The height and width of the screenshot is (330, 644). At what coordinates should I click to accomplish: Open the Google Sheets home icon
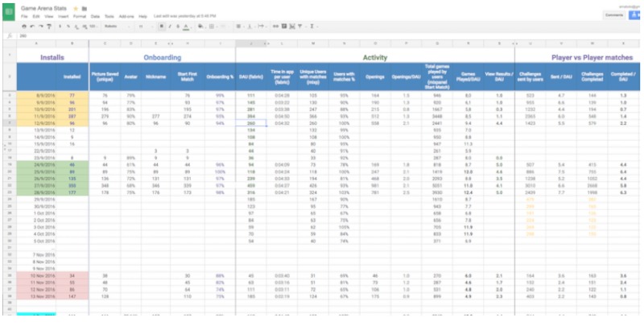9,11
